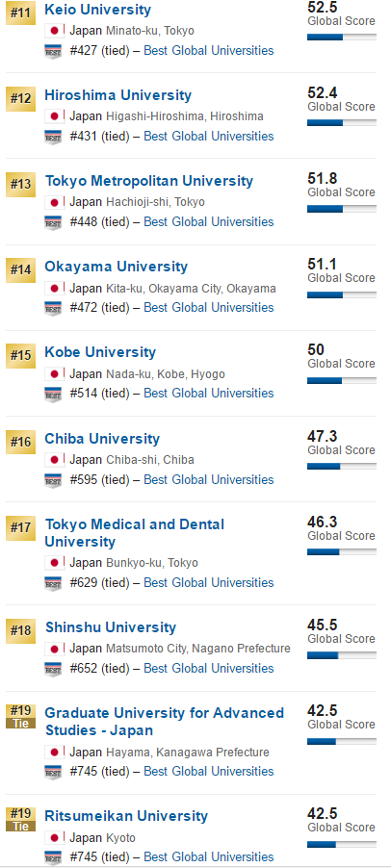Open the Kobe University link
Viewport: 391px width, 868px height.
pyautogui.click(x=100, y=352)
